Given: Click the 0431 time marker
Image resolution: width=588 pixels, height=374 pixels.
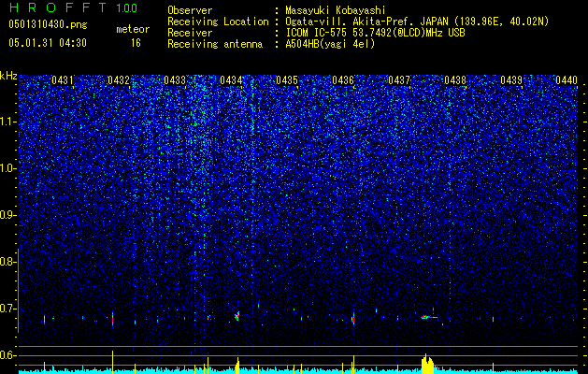Looking at the screenshot, I should (x=63, y=80).
